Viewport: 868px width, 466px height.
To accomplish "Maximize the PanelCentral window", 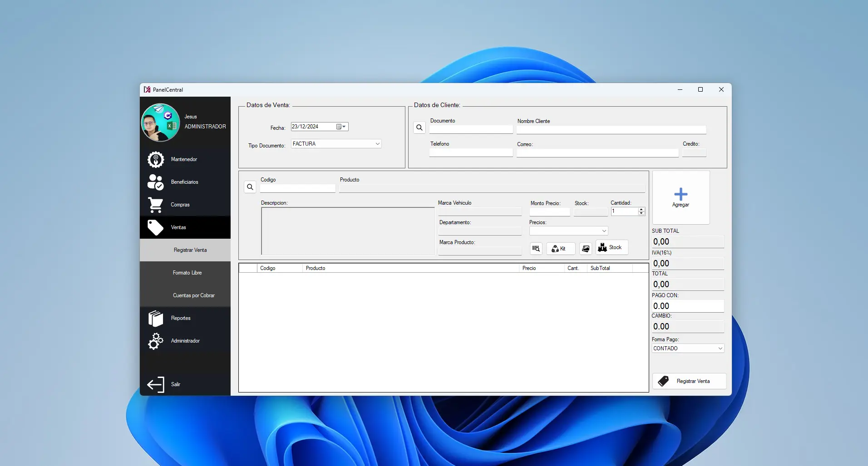I will click(x=700, y=89).
